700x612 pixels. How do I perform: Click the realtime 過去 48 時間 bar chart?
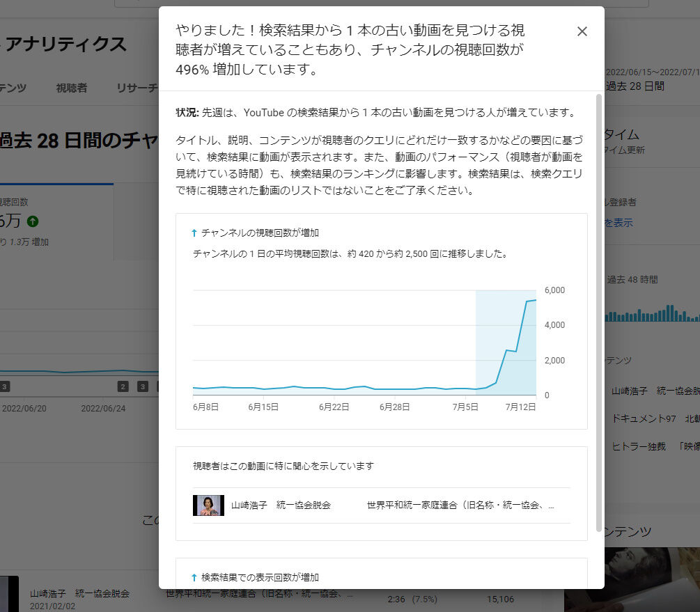(x=652, y=313)
